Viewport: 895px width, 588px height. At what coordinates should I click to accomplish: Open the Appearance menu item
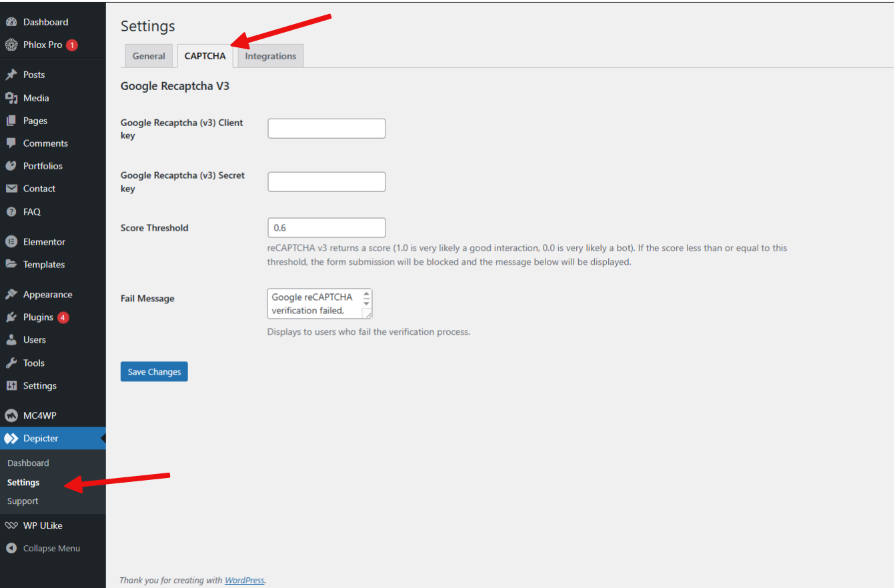tap(48, 295)
